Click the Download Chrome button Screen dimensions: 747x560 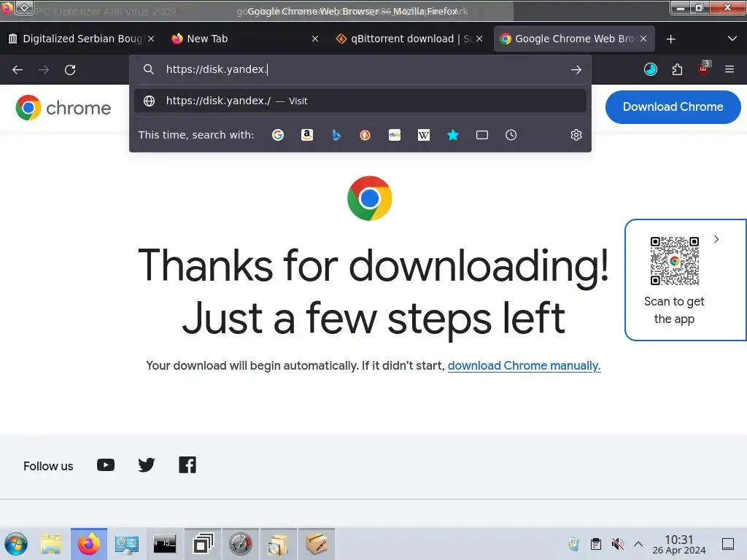[673, 107]
